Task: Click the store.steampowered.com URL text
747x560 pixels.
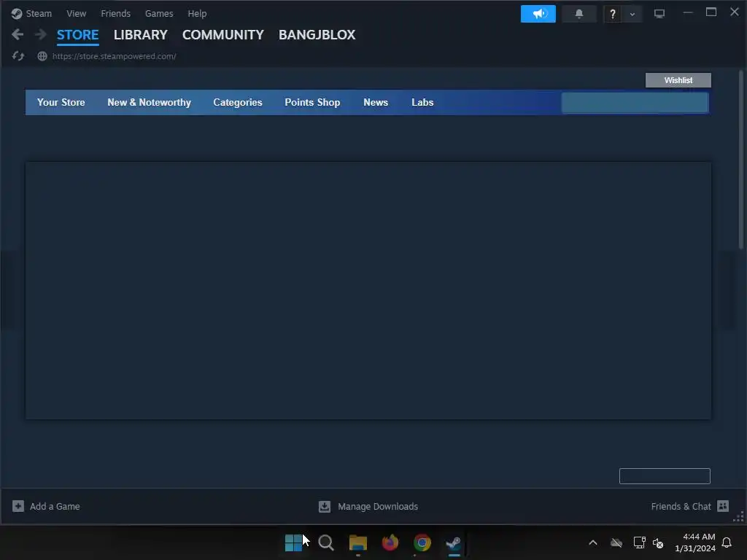Action: (x=115, y=56)
